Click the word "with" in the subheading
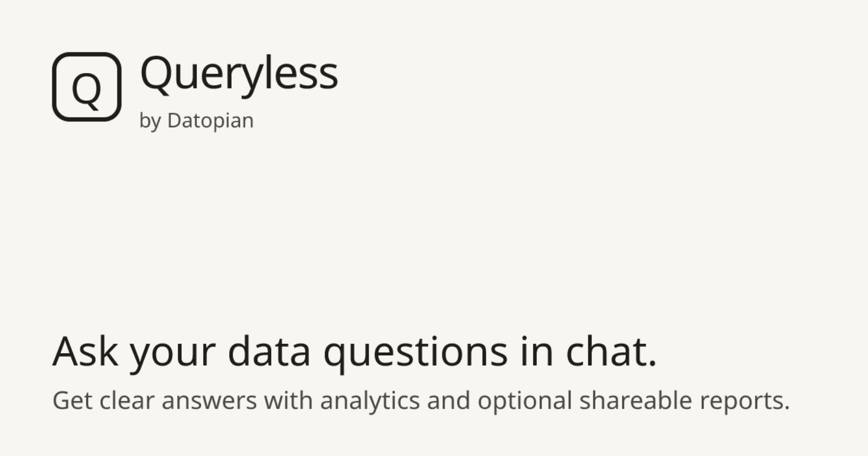The width and height of the screenshot is (868, 456). click(289, 400)
